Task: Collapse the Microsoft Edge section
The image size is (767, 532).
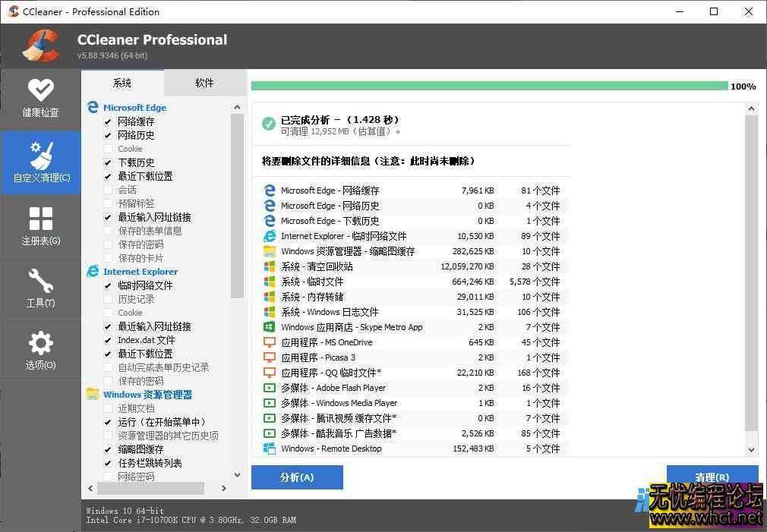Action: [x=134, y=108]
